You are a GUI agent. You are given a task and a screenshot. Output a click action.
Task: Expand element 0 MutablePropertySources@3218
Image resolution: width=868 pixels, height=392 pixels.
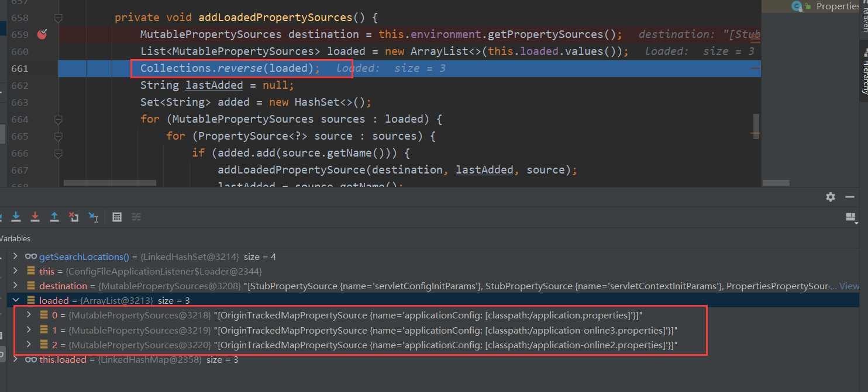pos(29,315)
